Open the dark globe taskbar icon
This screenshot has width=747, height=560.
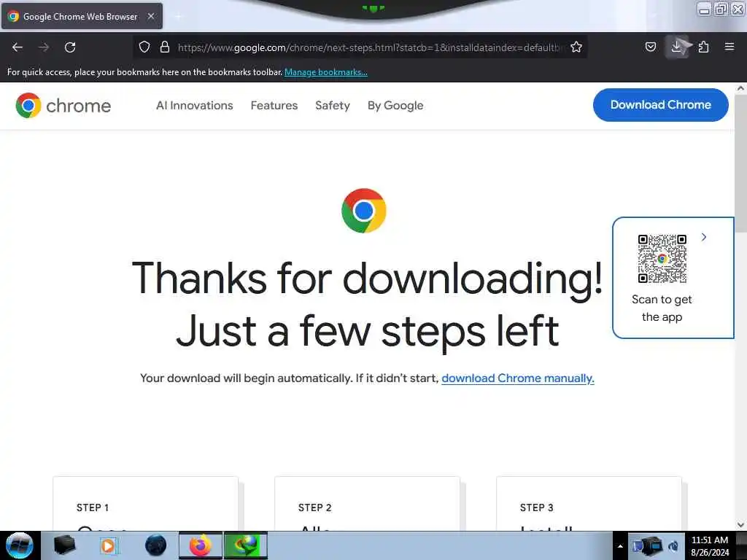(156, 545)
